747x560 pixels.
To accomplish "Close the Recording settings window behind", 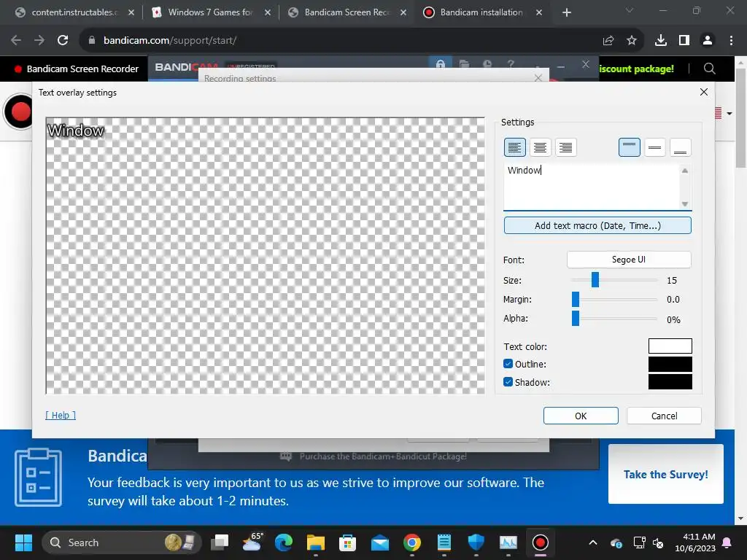I will click(x=538, y=77).
